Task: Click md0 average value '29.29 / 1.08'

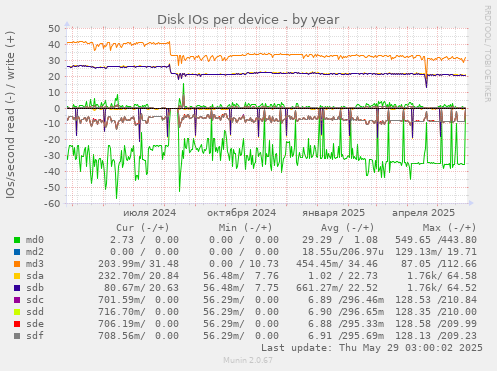Action: (340, 240)
